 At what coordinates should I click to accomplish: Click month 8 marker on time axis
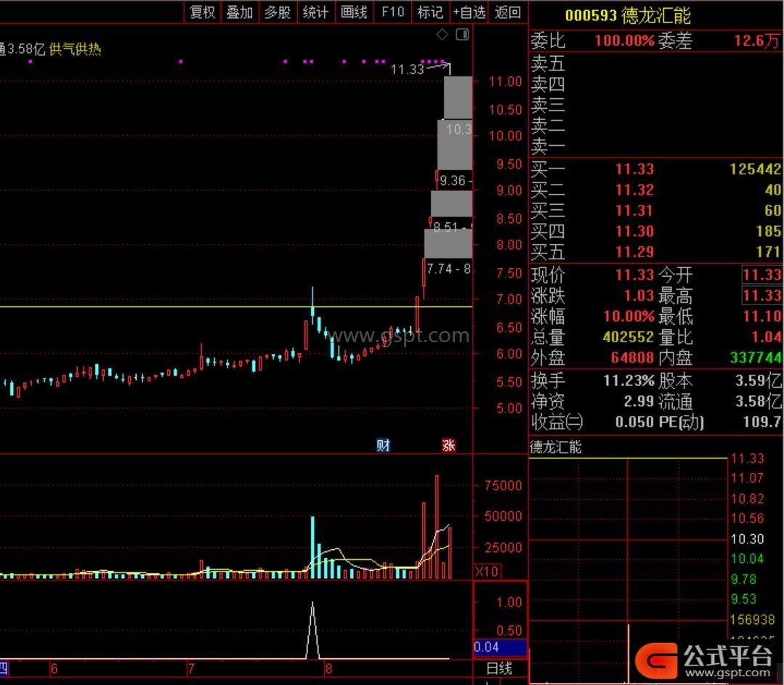pos(328,668)
